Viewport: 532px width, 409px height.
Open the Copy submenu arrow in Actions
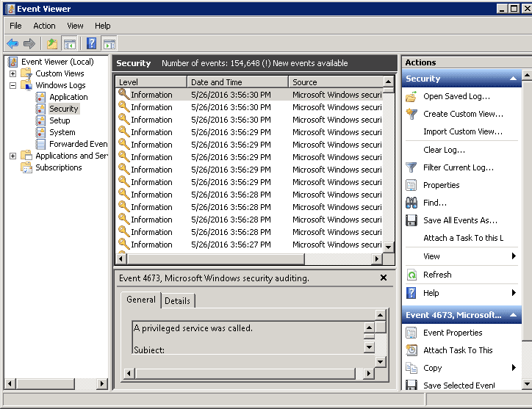pos(514,368)
